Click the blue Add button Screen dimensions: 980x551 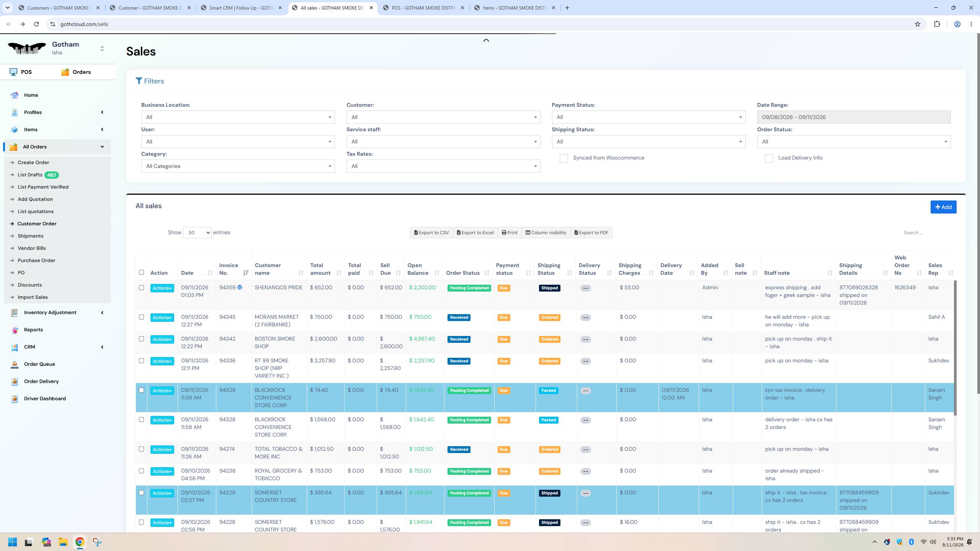pyautogui.click(x=943, y=207)
